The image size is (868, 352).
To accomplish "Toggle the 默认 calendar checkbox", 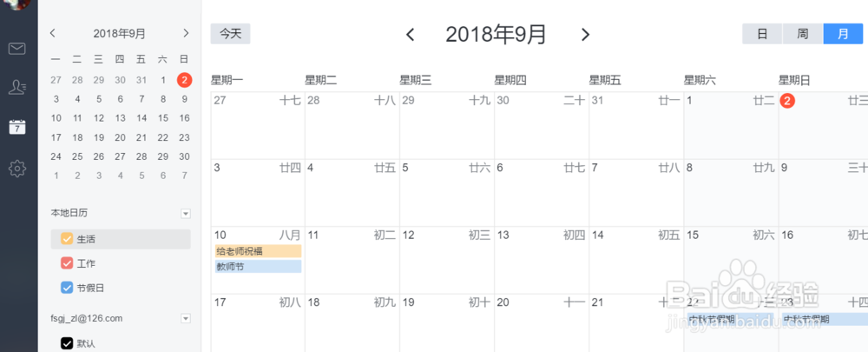I will click(x=67, y=343).
